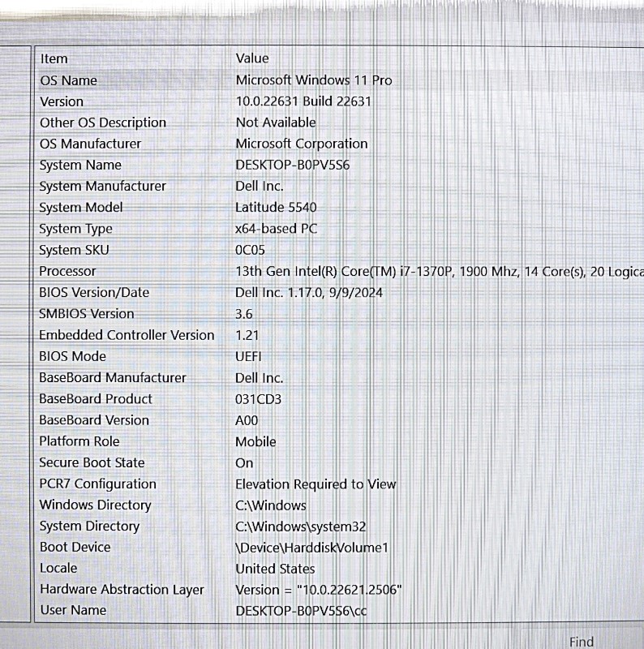
Task: Select the BIOS Mode row
Action: click(72, 356)
